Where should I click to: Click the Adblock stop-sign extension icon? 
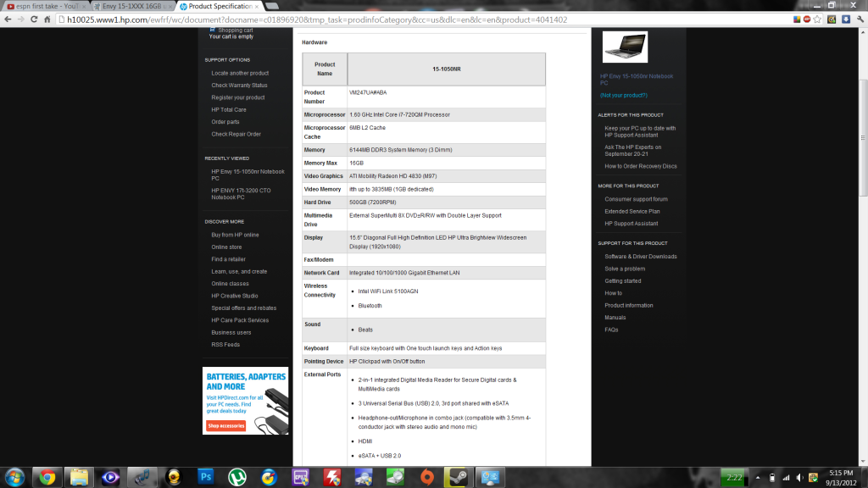[807, 19]
